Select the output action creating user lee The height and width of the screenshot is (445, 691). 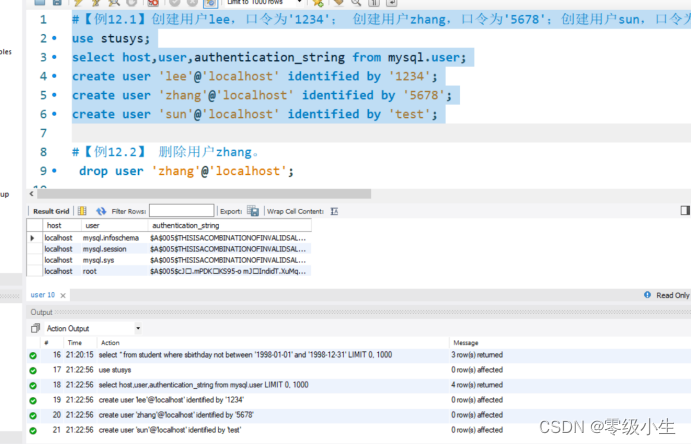point(171,400)
